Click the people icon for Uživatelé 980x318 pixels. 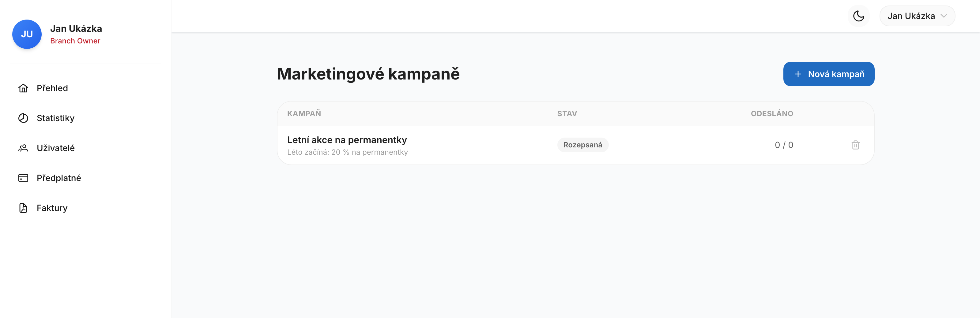23,148
